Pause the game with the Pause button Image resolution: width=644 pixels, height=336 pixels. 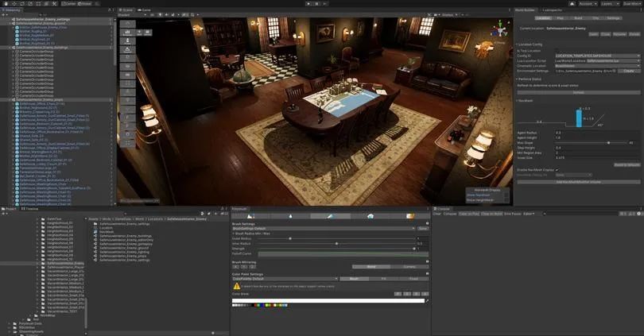(x=316, y=4)
